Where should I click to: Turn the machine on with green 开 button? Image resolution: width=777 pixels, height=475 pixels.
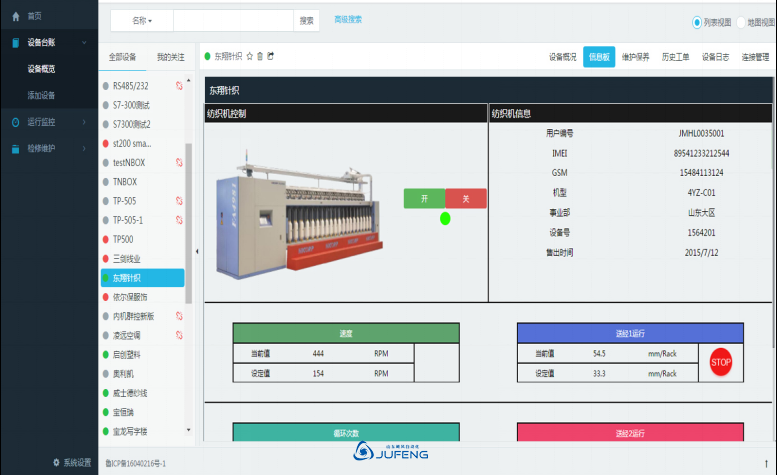coord(424,199)
